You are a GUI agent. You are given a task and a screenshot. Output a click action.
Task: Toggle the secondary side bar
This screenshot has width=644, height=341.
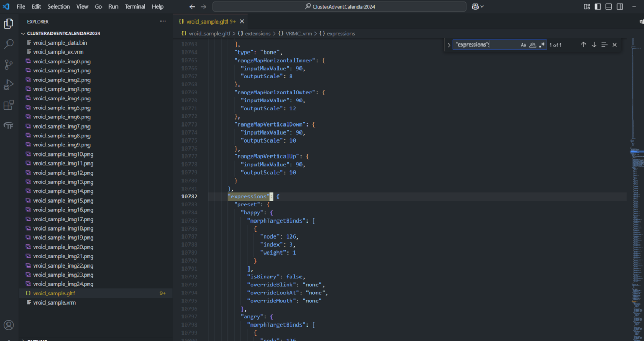coord(620,6)
